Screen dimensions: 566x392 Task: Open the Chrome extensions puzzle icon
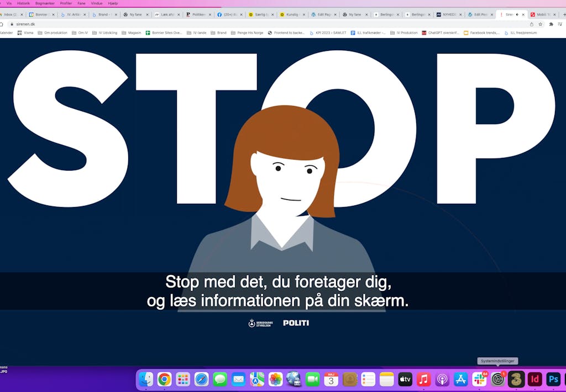[551, 24]
